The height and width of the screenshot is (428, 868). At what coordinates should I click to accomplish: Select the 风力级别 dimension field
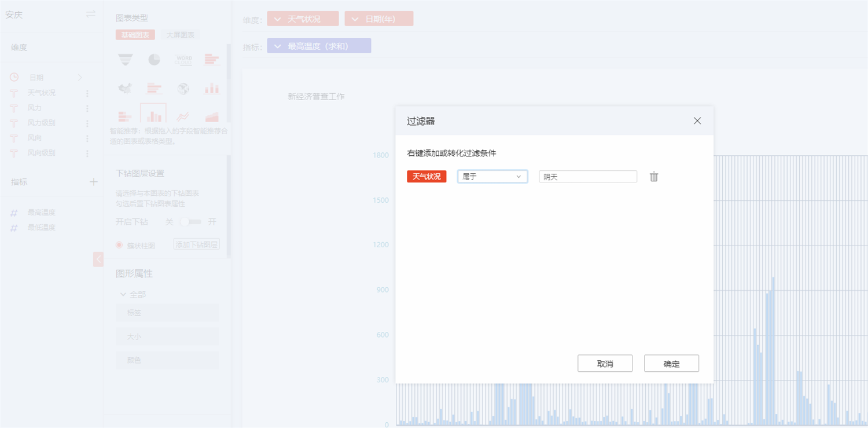42,123
